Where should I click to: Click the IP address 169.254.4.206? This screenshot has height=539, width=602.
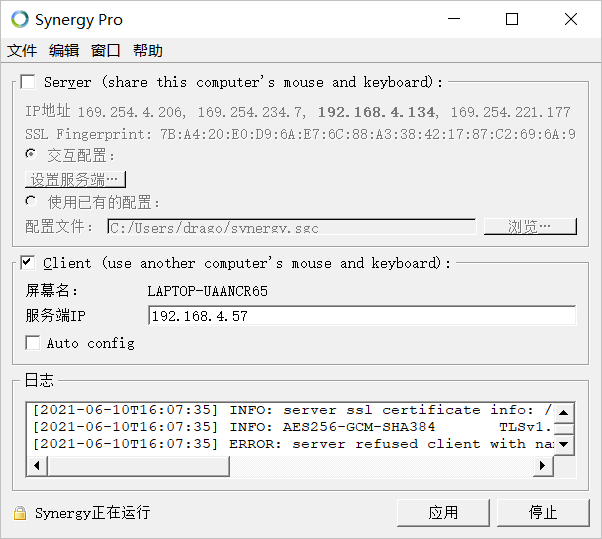[130, 112]
